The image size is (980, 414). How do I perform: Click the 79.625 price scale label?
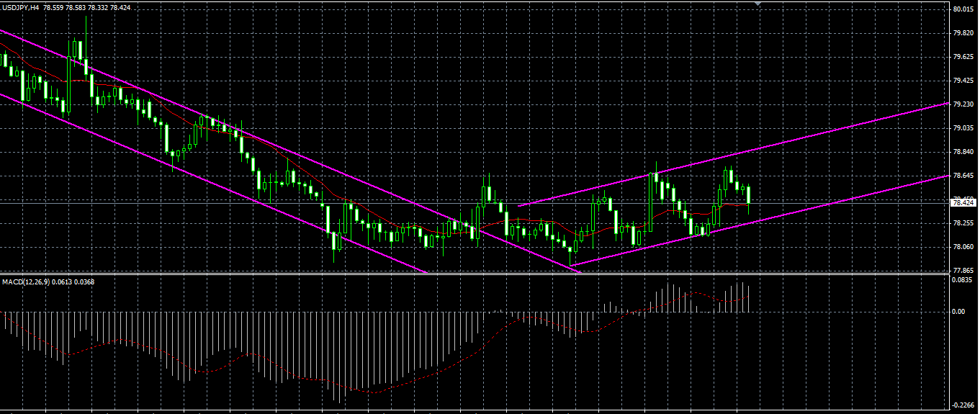[963, 57]
